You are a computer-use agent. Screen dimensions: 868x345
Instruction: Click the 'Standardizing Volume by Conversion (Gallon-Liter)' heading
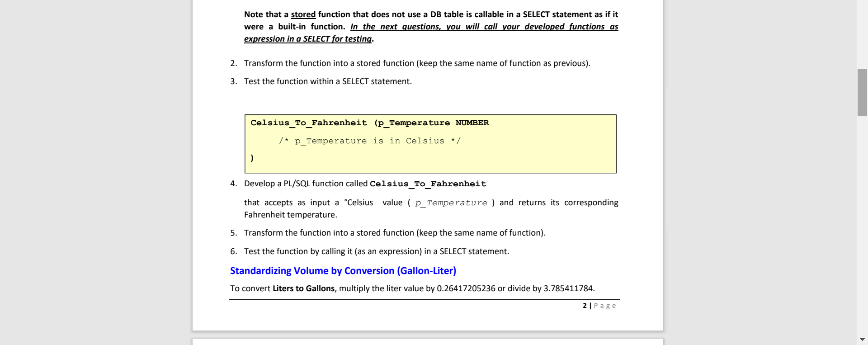pos(343,270)
